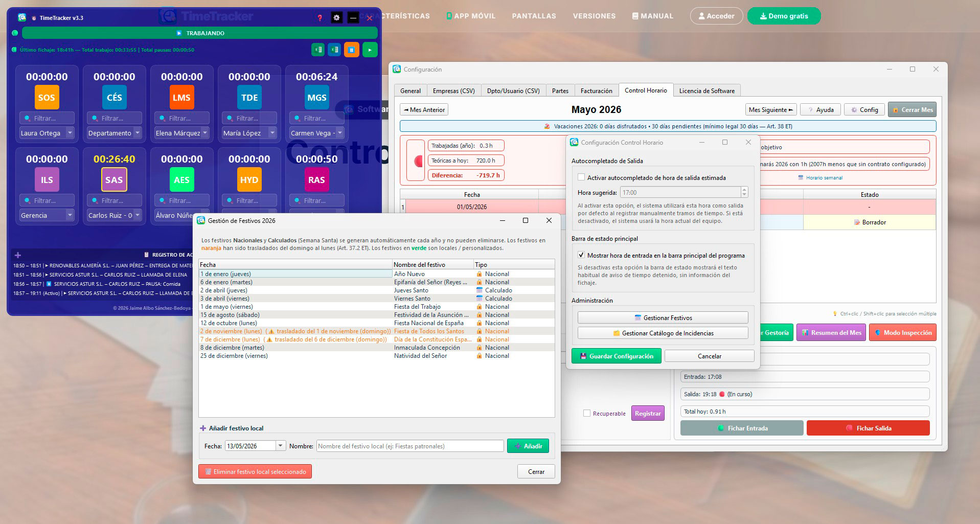980x524 pixels.
Task: Select the TDE company tile
Action: tap(249, 97)
